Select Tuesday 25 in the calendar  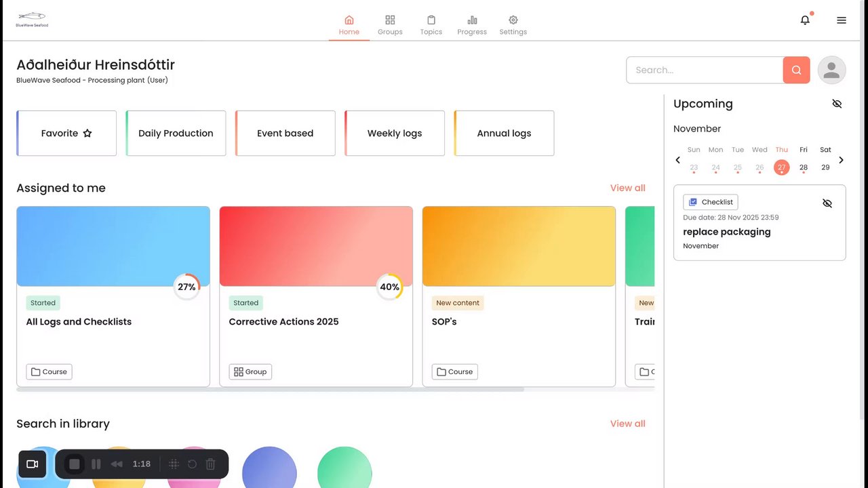point(738,167)
